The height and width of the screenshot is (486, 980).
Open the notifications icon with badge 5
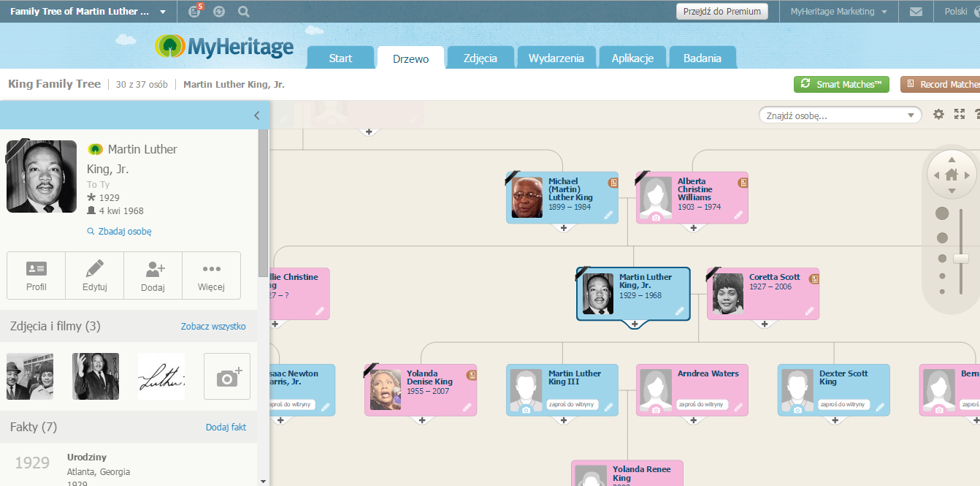[195, 11]
